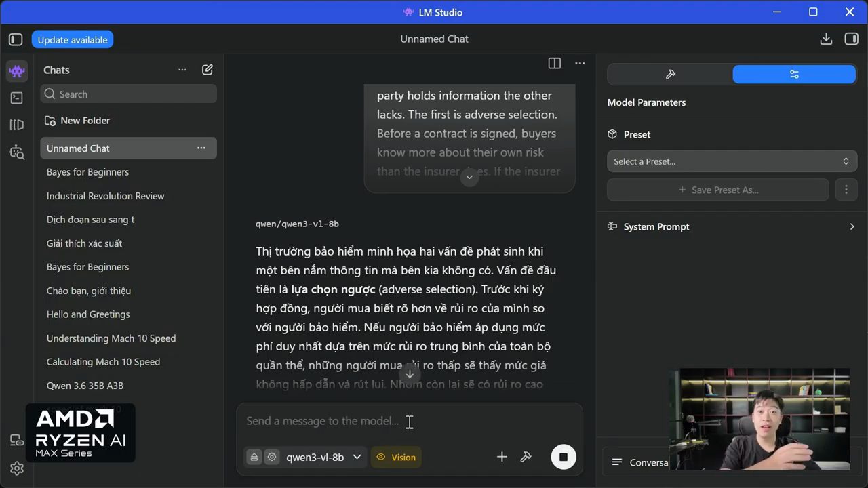Switch to the tools hammer tab
The width and height of the screenshot is (868, 488).
(x=670, y=75)
